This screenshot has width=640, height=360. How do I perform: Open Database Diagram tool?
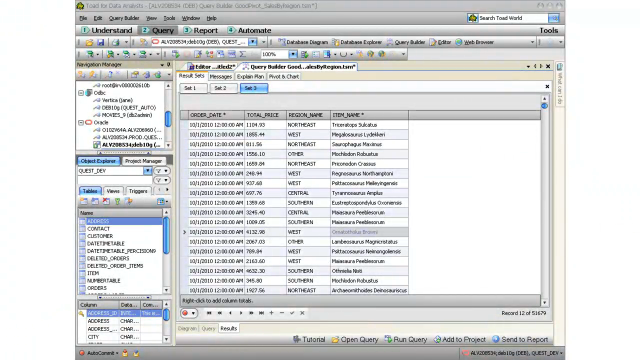[303, 42]
